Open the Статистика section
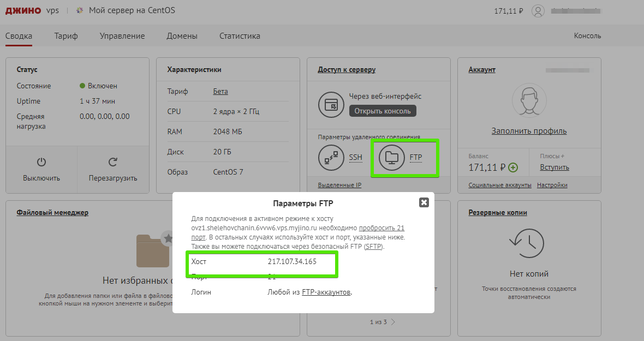 [x=239, y=35]
